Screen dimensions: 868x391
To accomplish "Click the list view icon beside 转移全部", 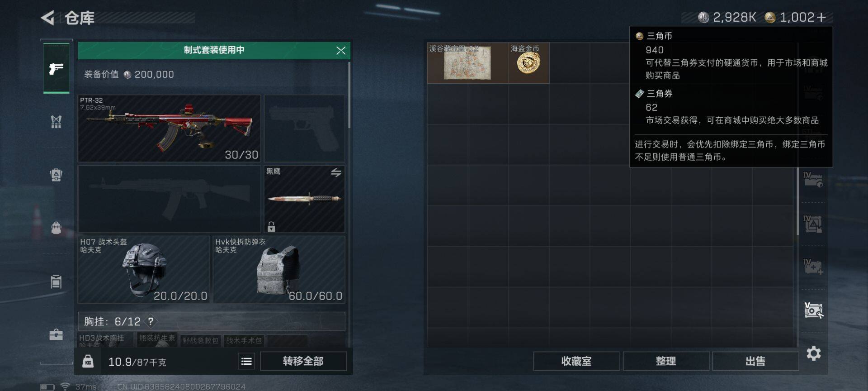I will coord(246,361).
